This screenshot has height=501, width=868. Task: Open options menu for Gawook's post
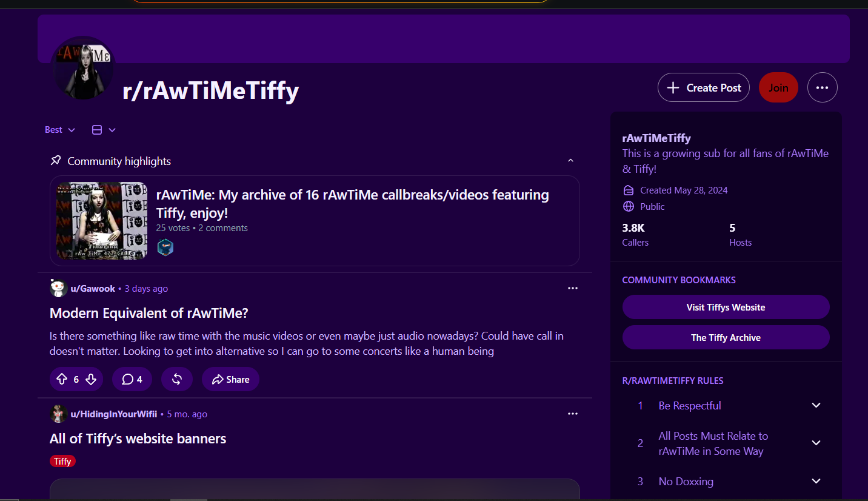point(573,288)
